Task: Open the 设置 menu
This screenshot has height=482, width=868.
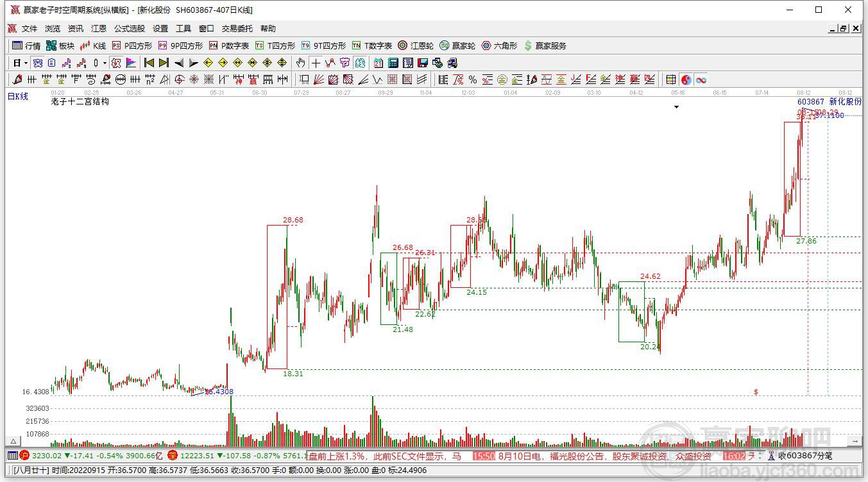Action: click(160, 29)
